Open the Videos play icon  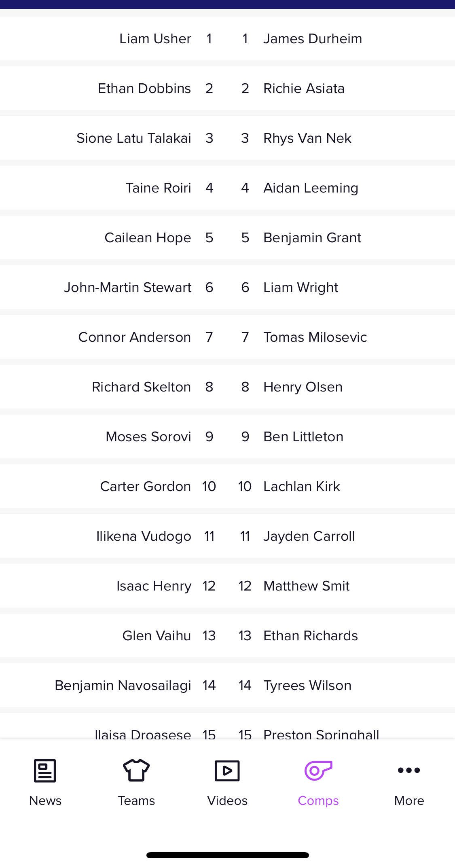click(x=227, y=771)
